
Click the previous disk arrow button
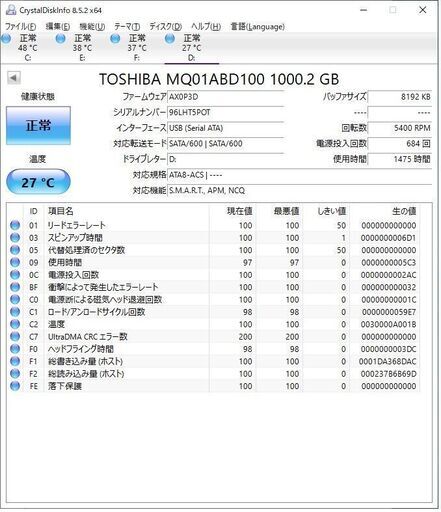pyautogui.click(x=14, y=78)
